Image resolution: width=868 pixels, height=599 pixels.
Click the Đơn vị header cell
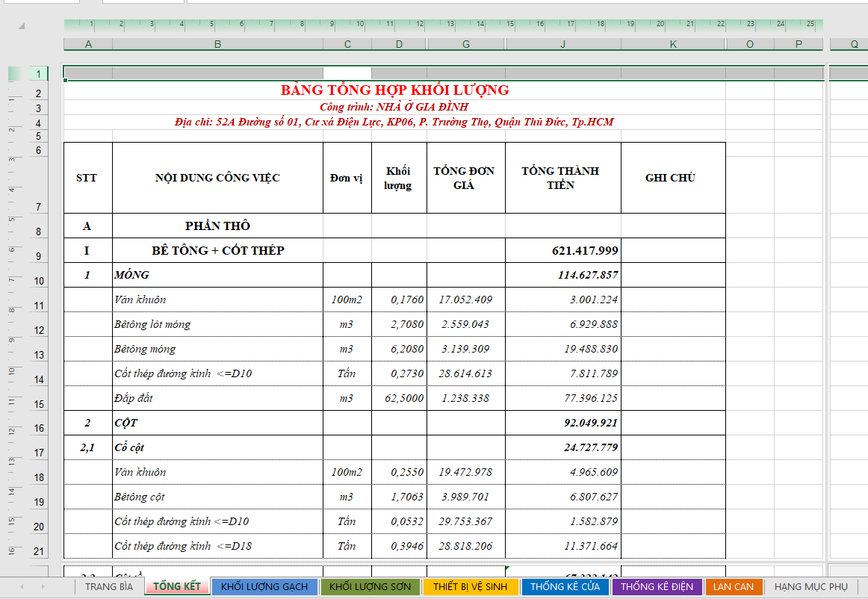pos(347,178)
